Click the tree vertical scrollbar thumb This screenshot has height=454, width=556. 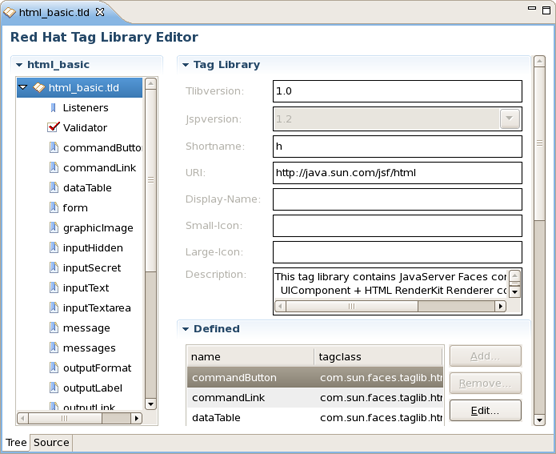pyautogui.click(x=151, y=180)
